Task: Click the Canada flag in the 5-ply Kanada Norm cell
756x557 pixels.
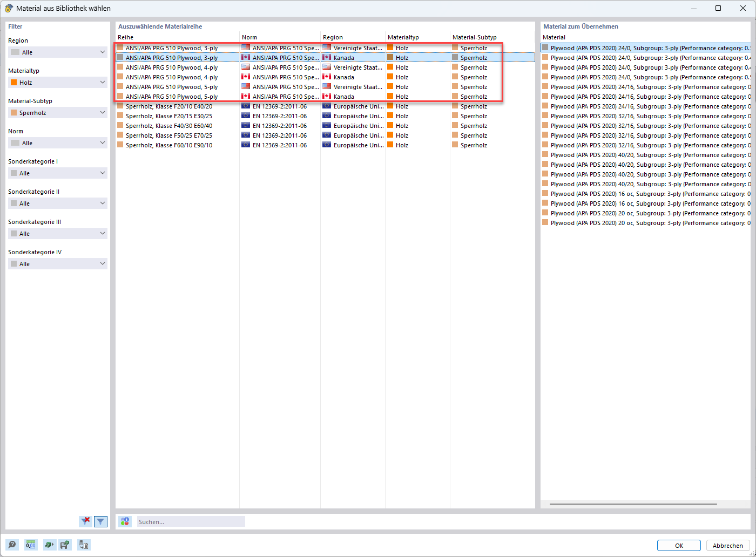Action: [246, 97]
